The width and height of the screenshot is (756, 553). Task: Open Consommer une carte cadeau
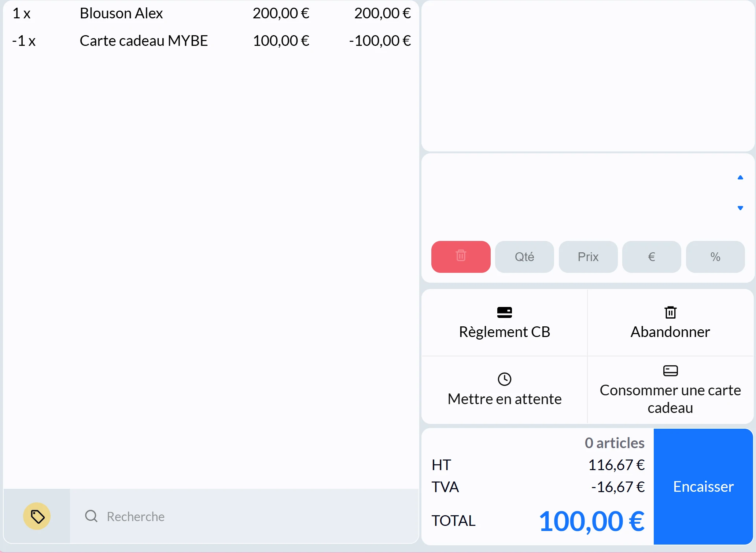tap(670, 390)
